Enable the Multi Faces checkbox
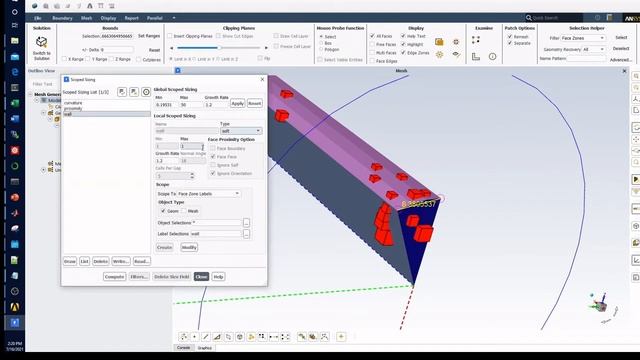This screenshot has width=640, height=360. coord(372,53)
